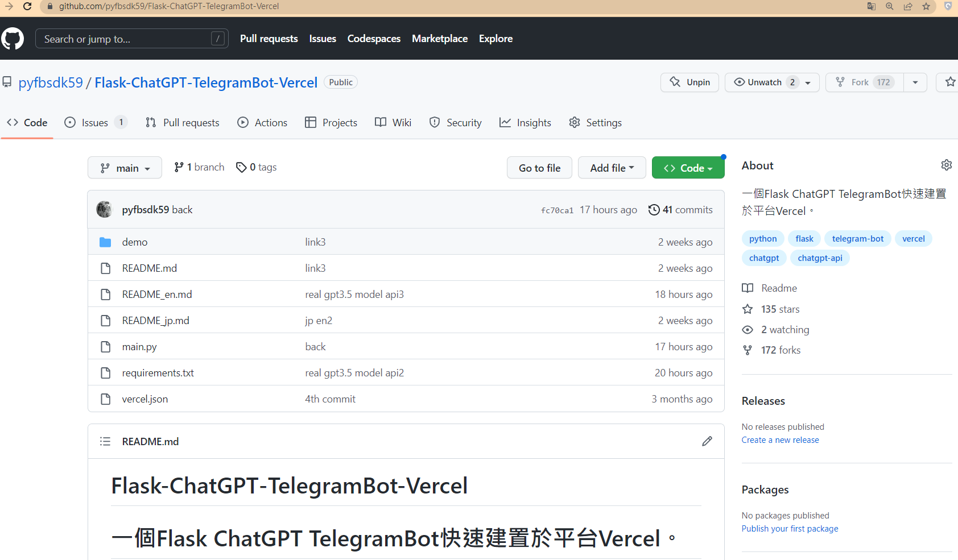958x560 pixels.
Task: Click the vercel topic tag
Action: (914, 239)
